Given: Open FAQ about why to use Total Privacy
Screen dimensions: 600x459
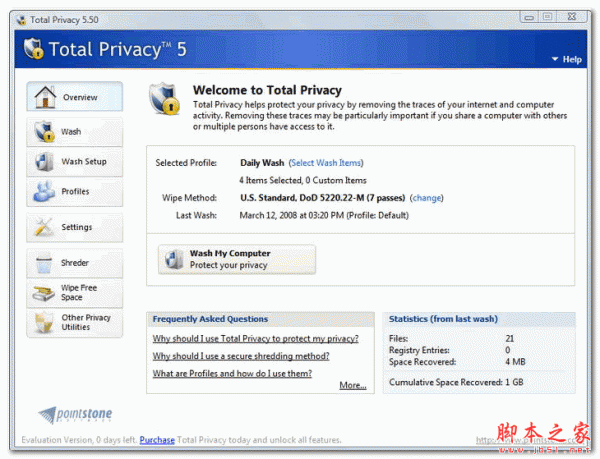Looking at the screenshot, I should pos(256,339).
